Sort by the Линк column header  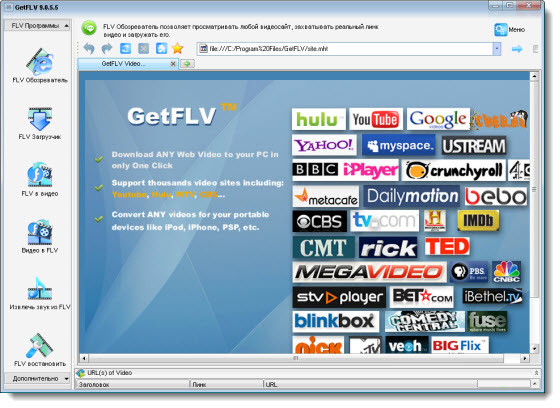(x=226, y=384)
